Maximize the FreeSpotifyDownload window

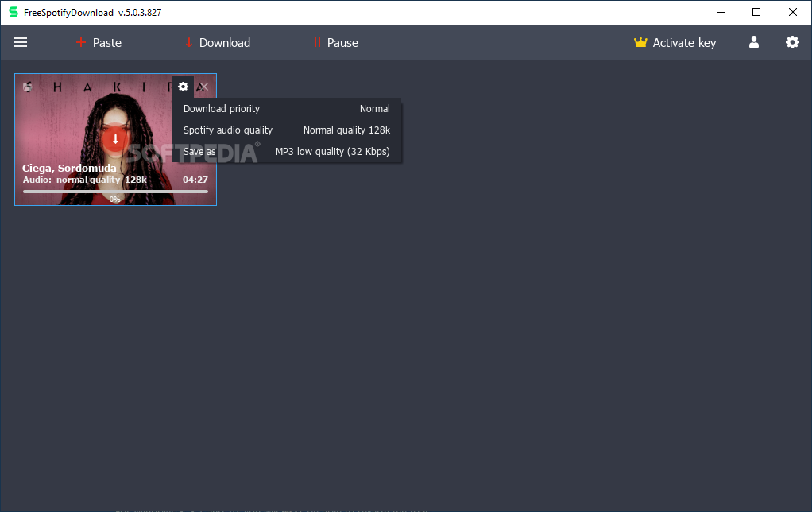point(756,13)
